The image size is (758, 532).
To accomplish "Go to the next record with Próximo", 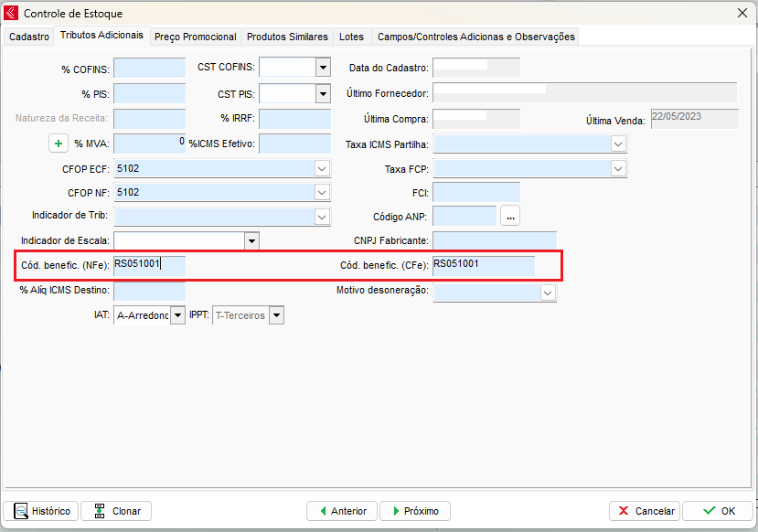I will [x=415, y=511].
